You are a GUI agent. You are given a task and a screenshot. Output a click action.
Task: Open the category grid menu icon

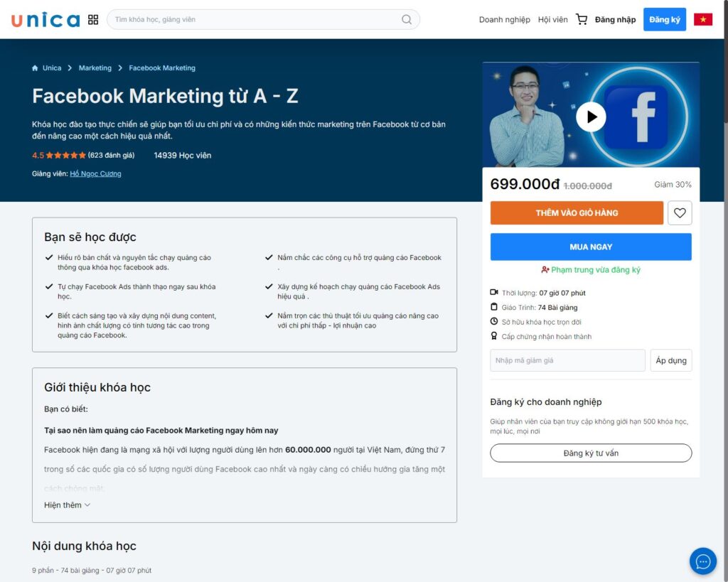point(93,20)
